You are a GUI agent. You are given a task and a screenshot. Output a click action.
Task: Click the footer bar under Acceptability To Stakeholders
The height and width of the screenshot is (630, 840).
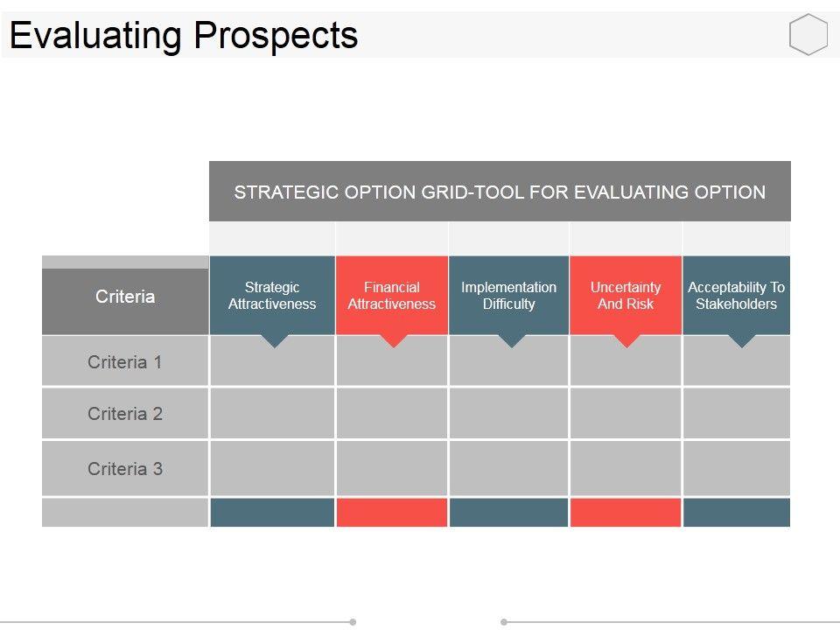pyautogui.click(x=736, y=513)
